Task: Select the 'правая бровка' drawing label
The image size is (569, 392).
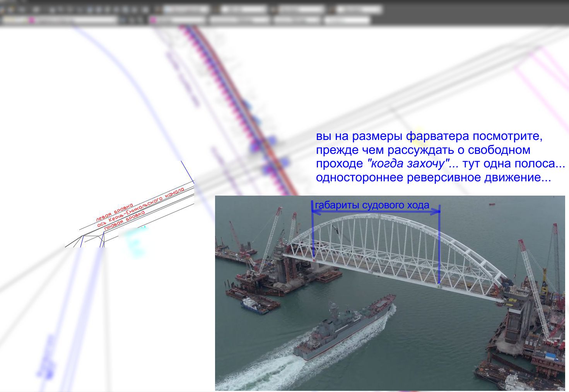Action: click(x=125, y=221)
